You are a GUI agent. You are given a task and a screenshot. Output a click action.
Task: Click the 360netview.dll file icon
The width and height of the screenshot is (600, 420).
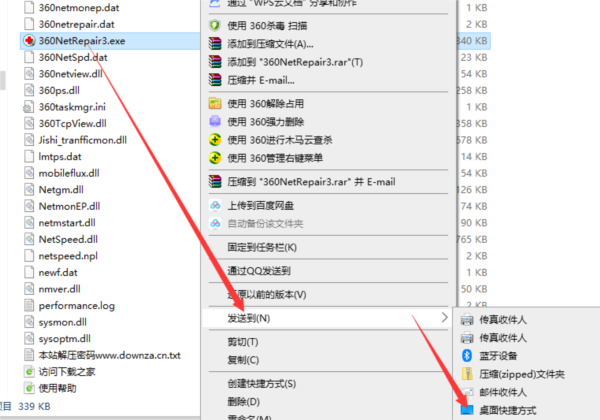tap(29, 73)
